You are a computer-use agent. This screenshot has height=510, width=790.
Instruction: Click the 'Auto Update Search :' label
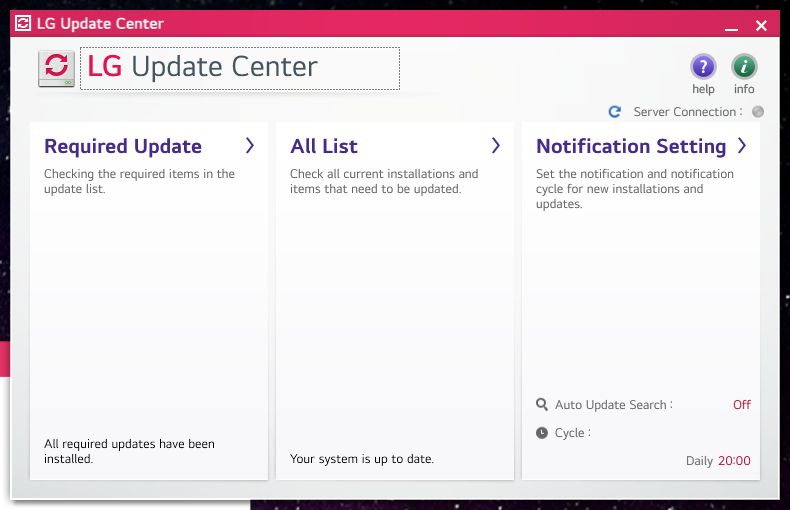[614, 405]
